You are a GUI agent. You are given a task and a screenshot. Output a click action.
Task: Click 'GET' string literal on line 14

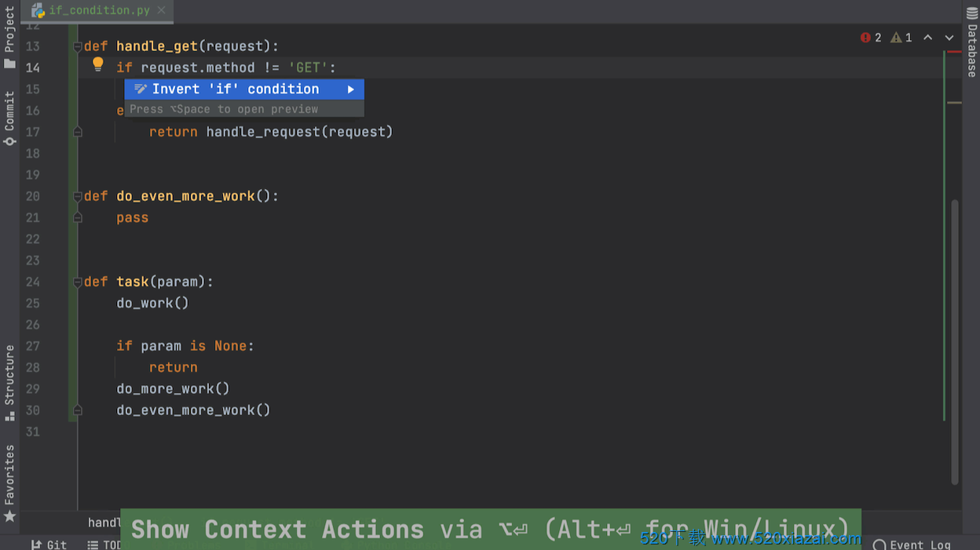point(309,67)
